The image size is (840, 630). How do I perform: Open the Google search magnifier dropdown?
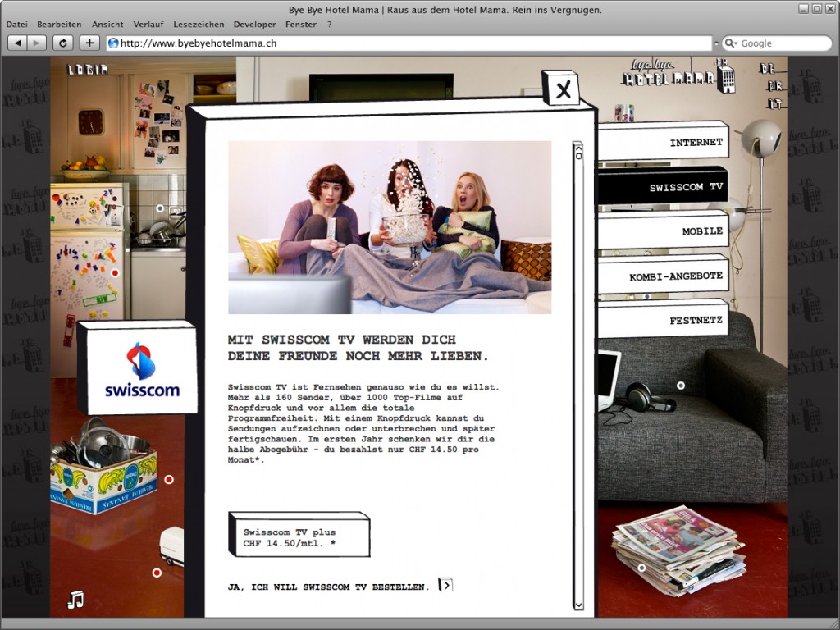pos(731,43)
